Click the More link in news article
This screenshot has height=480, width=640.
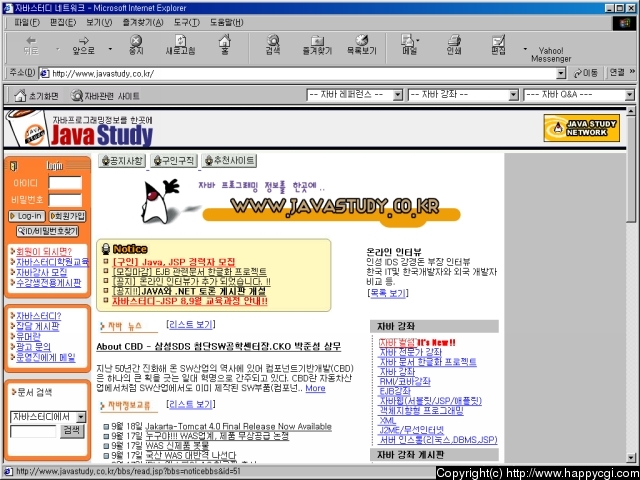[316, 388]
